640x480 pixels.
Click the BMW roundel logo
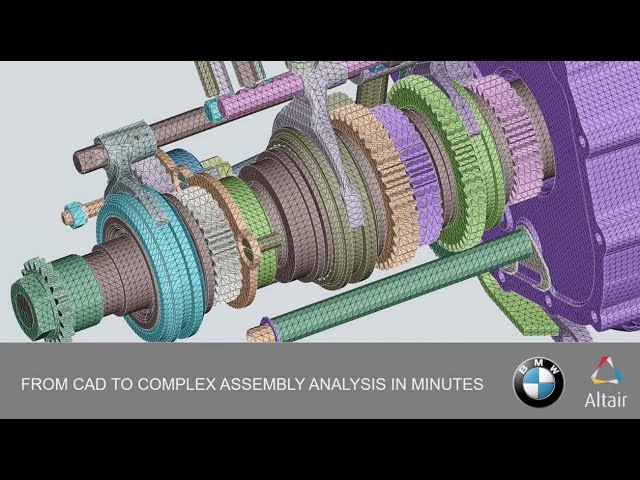click(x=538, y=382)
